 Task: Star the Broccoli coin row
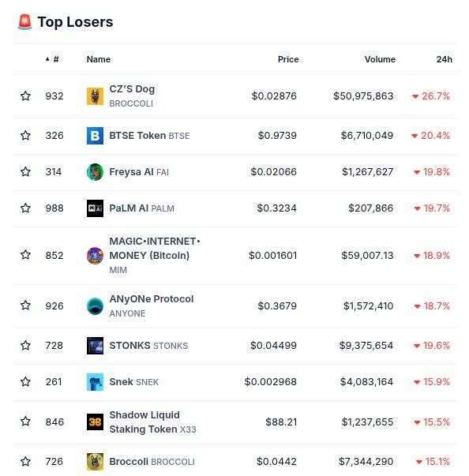[x=25, y=462]
